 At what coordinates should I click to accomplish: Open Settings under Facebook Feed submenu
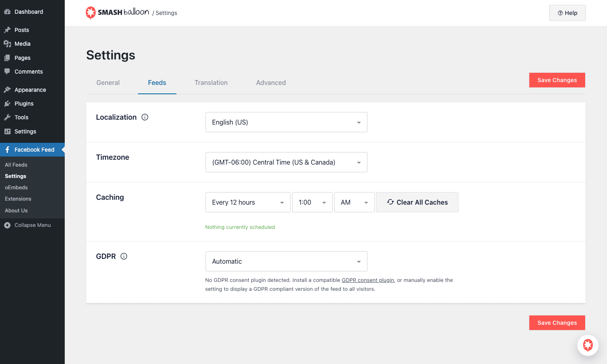pos(15,176)
